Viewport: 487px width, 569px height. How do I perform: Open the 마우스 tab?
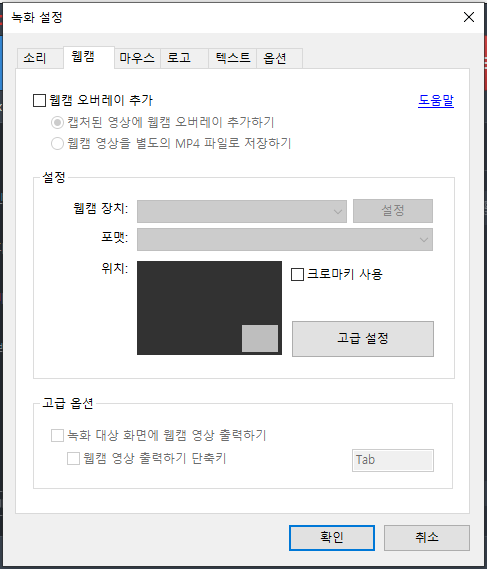click(x=137, y=58)
